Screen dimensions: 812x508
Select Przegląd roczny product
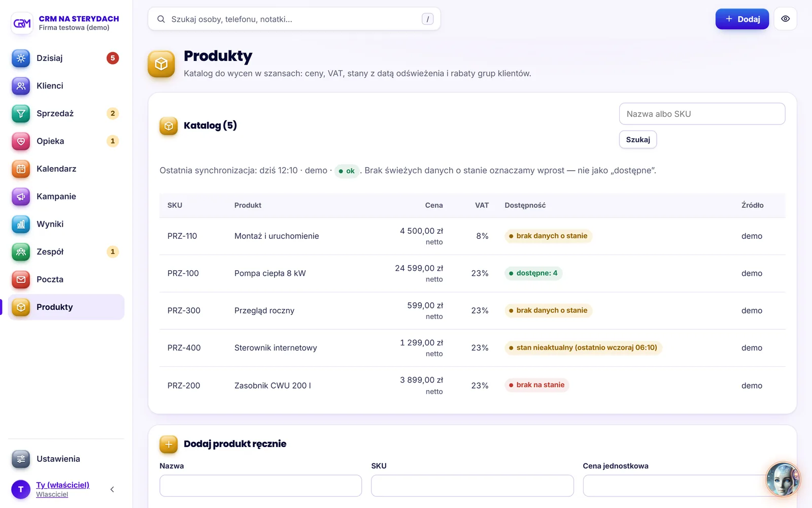point(264,311)
